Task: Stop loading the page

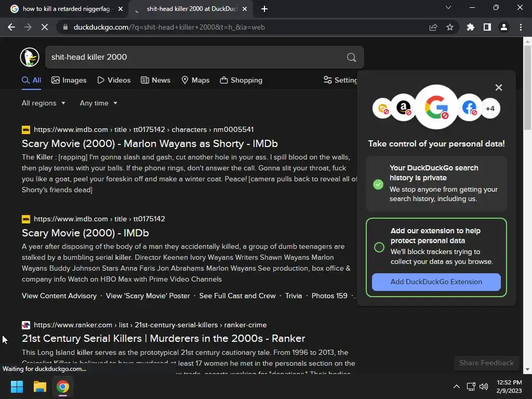Action: (45, 27)
